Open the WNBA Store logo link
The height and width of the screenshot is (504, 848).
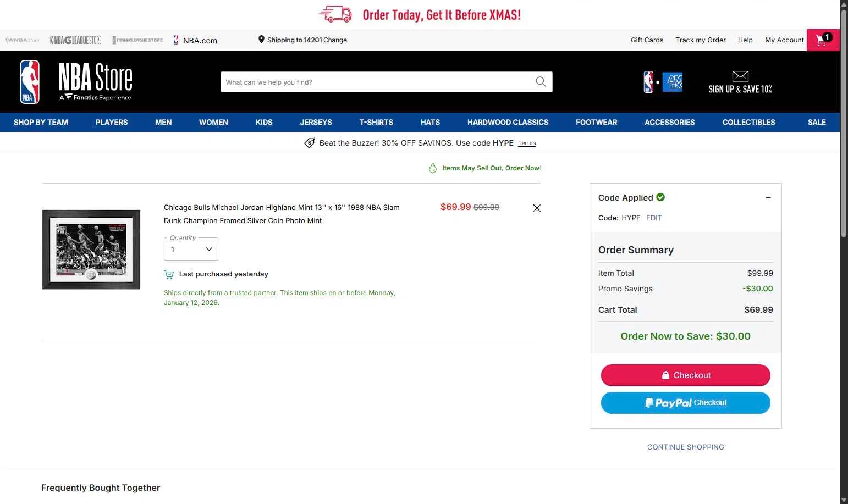click(23, 40)
